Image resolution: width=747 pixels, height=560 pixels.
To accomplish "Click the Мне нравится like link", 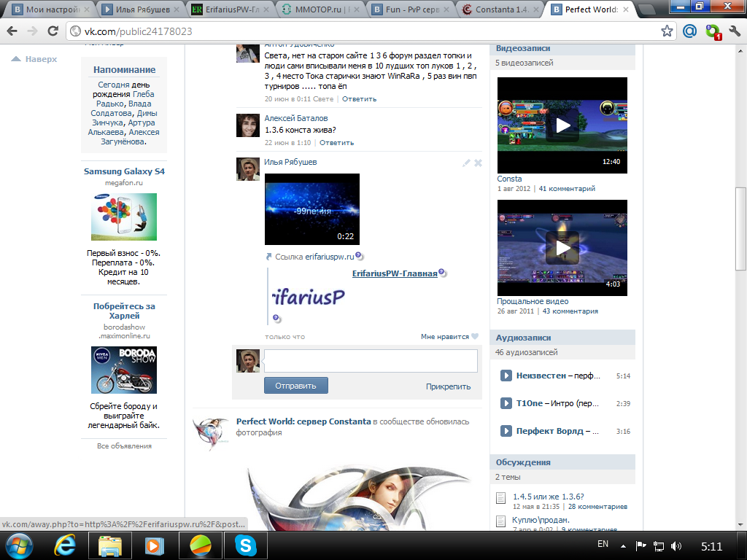I will click(x=444, y=337).
